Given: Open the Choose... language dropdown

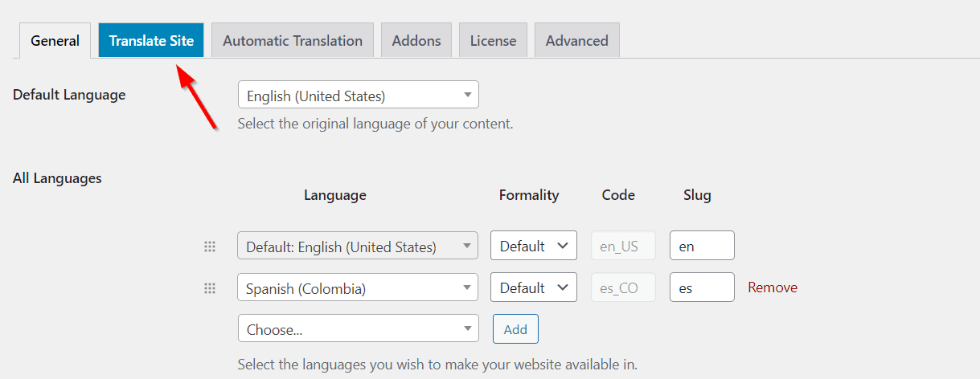Looking at the screenshot, I should (x=359, y=328).
